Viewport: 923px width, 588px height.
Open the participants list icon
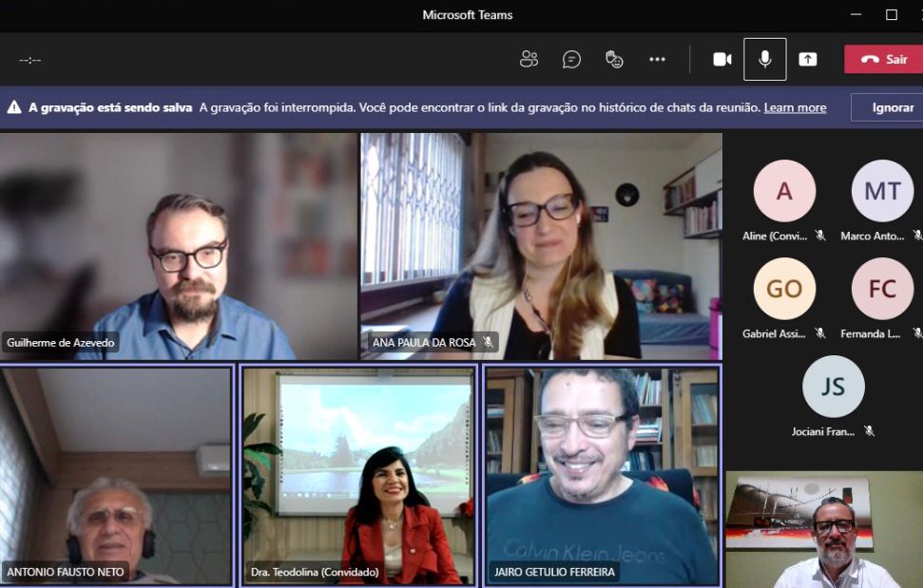tap(529, 59)
